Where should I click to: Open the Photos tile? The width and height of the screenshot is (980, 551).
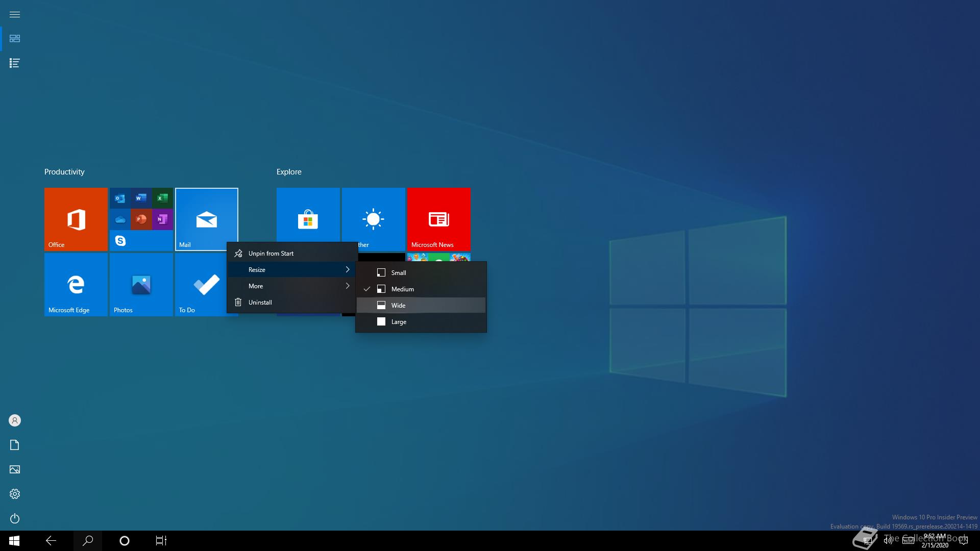click(141, 285)
